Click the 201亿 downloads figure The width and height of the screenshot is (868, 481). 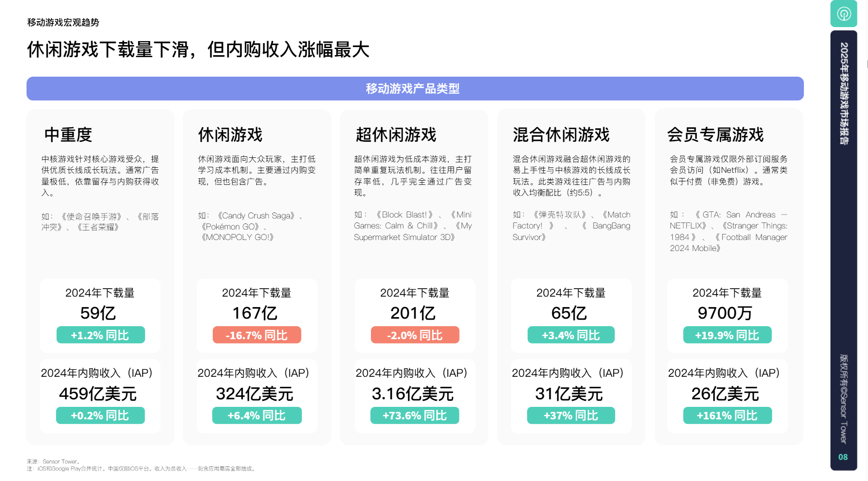413,313
